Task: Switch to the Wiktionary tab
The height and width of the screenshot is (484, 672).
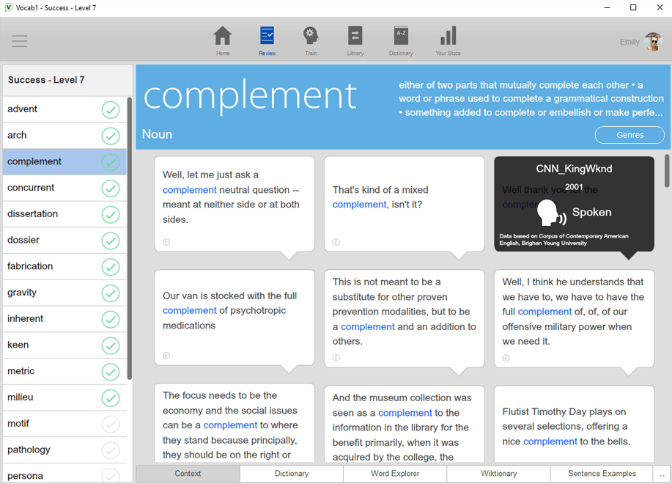Action: click(498, 474)
